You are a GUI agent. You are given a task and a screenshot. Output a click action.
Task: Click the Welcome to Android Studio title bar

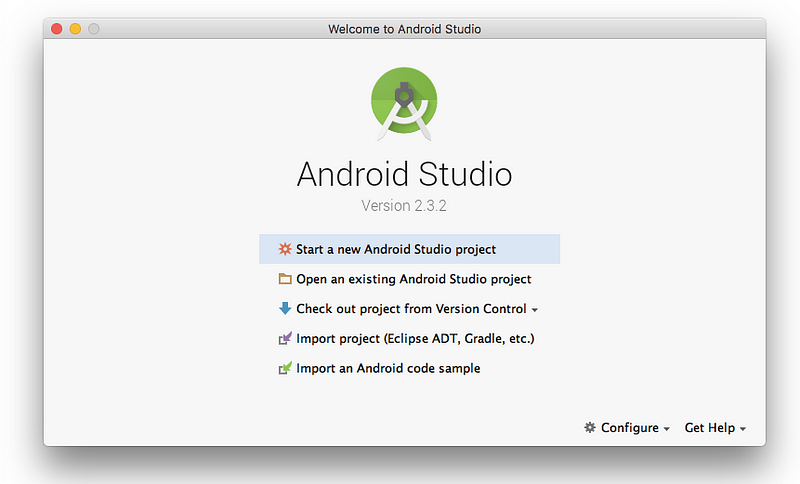(x=405, y=29)
